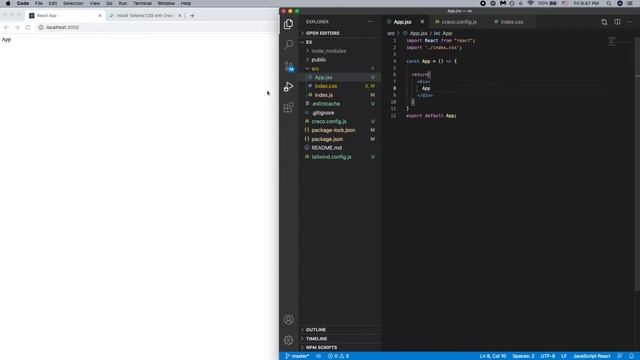Open a new browser tab
Screen dimensions: 640x360
192,16
